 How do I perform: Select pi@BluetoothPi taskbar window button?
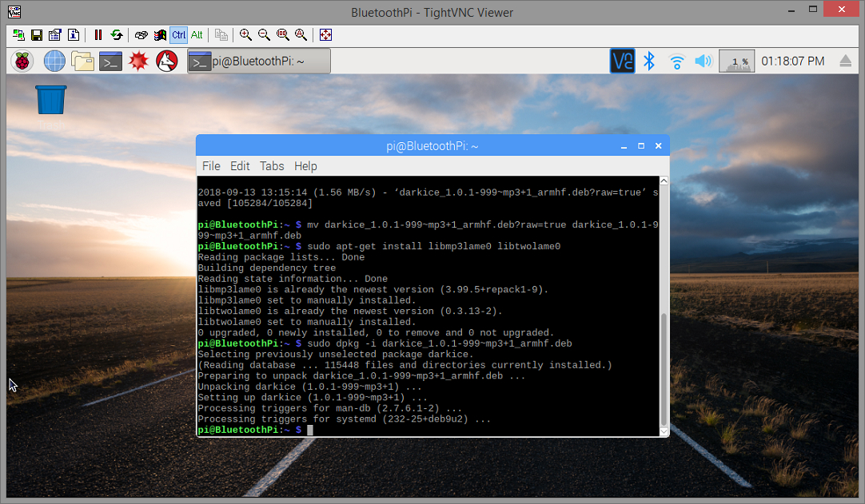point(259,62)
